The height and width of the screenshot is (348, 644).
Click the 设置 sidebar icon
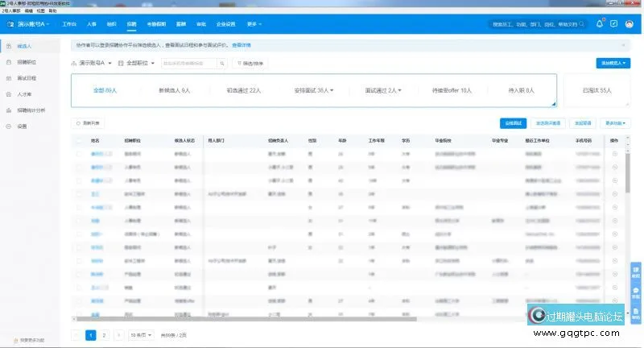pyautogui.click(x=9, y=126)
